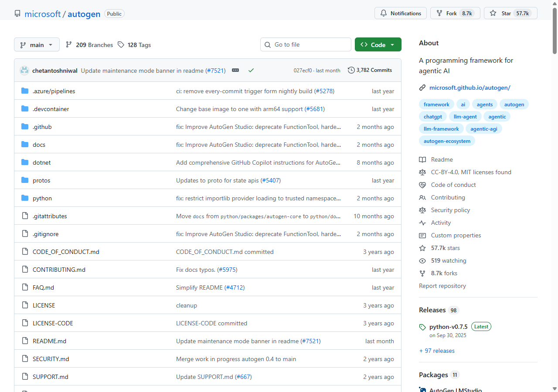This screenshot has height=392, width=558.
Task: Click the commit message ellipsis icon
Action: [x=235, y=70]
